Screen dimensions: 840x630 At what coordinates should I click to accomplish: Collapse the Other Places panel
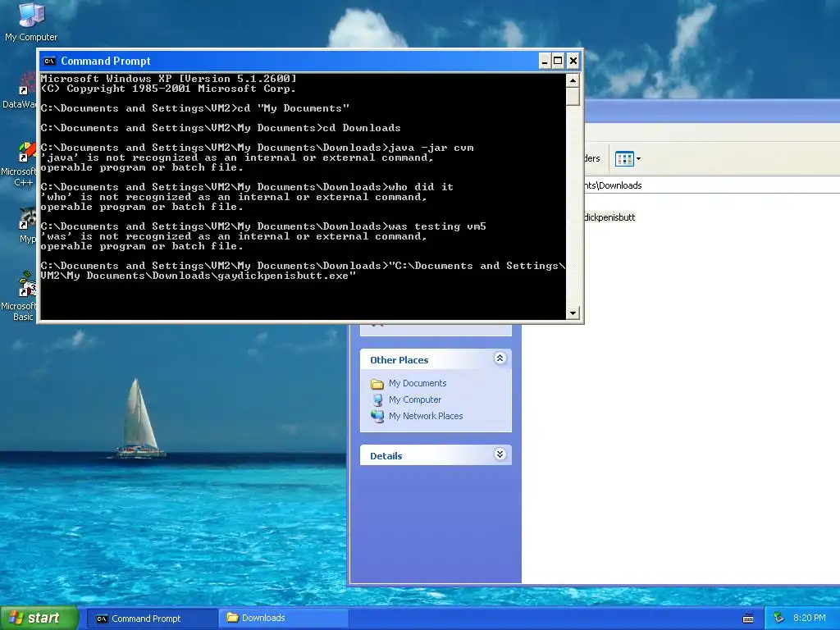pos(500,358)
